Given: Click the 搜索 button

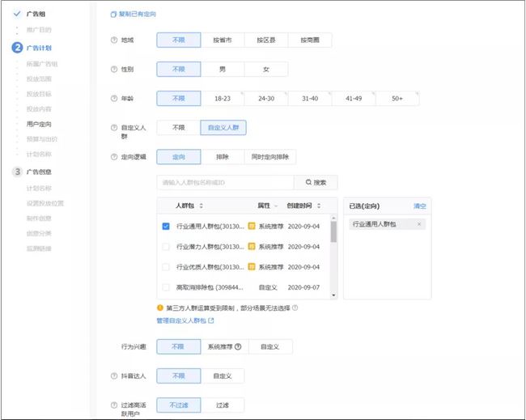Looking at the screenshot, I should click(x=316, y=183).
